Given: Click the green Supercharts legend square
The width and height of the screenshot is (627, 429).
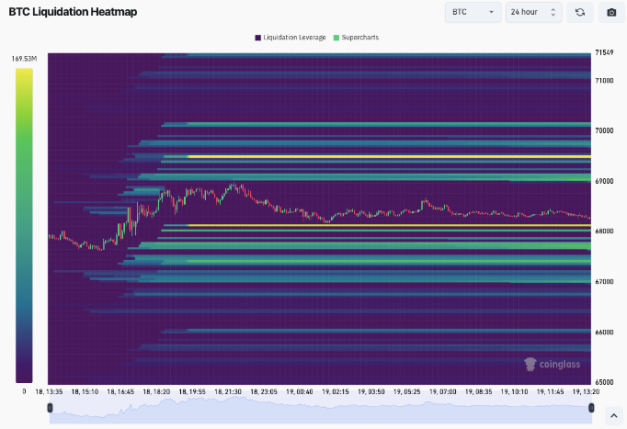Looking at the screenshot, I should [x=336, y=37].
